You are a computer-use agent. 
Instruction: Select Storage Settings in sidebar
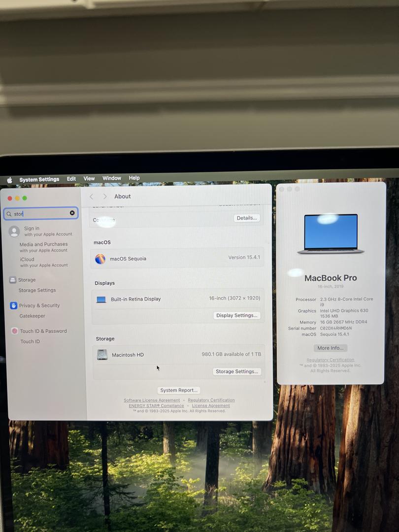pyautogui.click(x=37, y=291)
